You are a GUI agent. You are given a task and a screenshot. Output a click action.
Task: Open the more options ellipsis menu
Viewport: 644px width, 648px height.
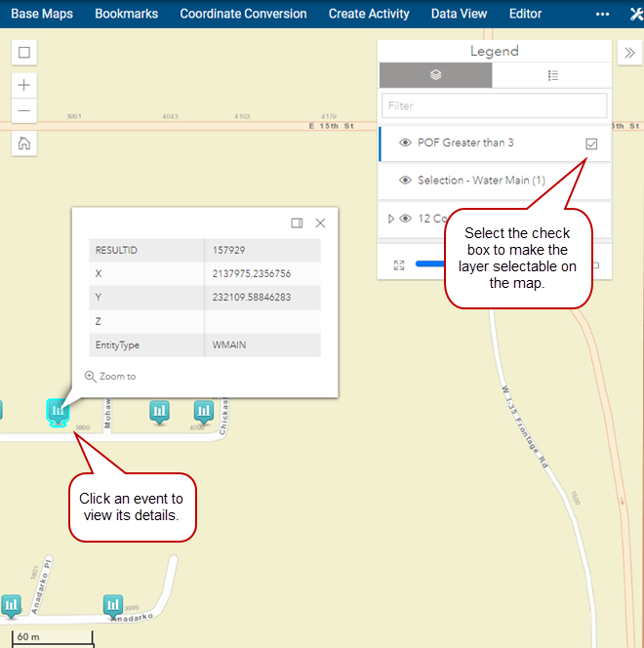pos(602,14)
